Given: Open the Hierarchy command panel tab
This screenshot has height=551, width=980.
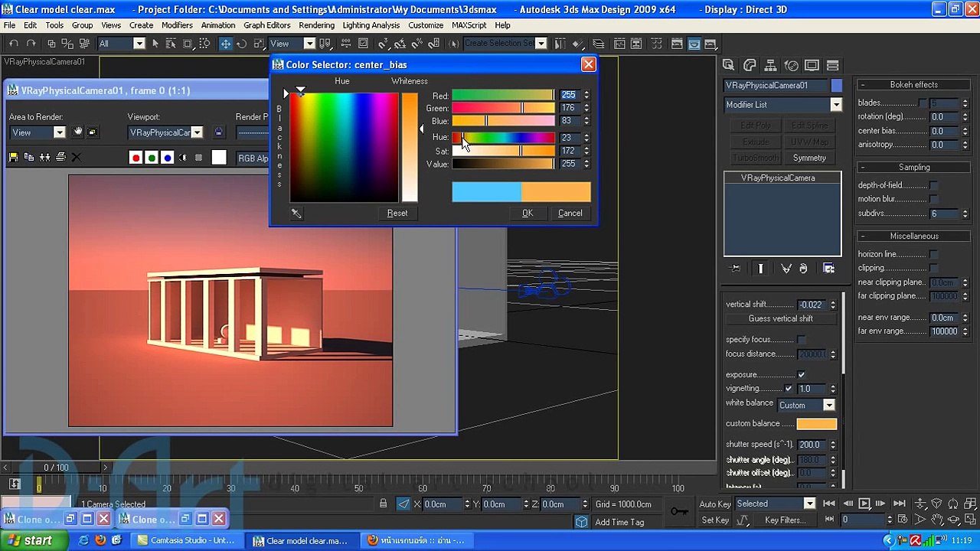Looking at the screenshot, I should (x=770, y=66).
